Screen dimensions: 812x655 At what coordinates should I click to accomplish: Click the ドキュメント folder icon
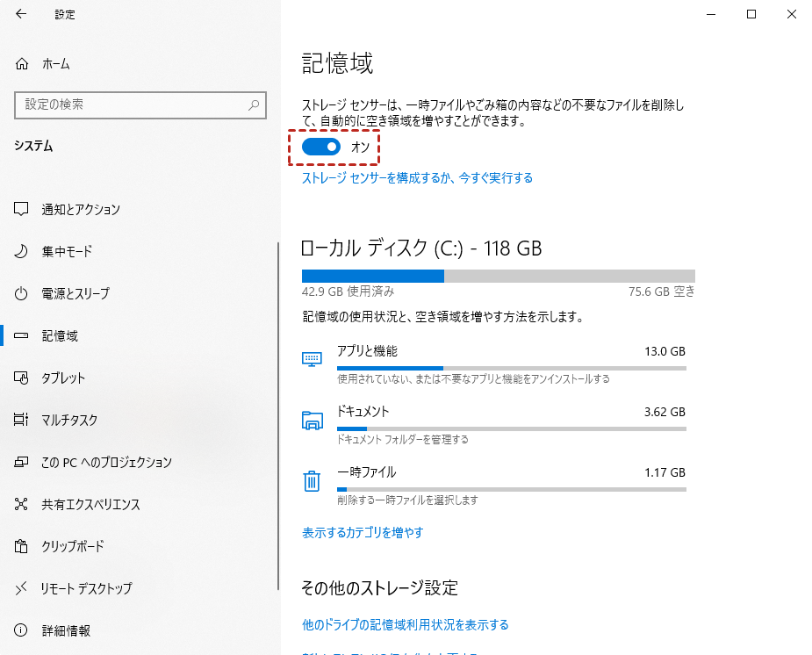point(312,420)
